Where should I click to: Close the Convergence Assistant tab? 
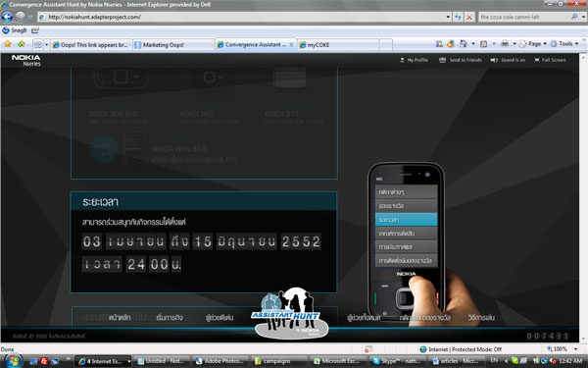291,44
